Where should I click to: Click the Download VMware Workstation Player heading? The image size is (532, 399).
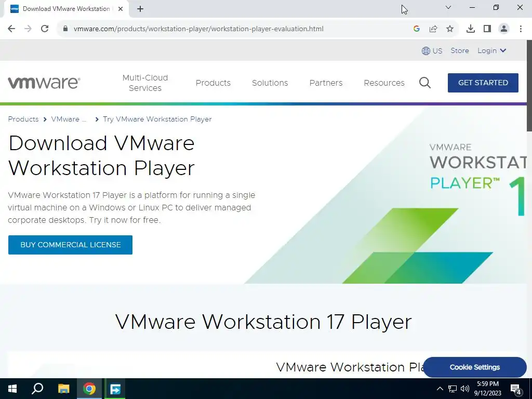coord(101,155)
